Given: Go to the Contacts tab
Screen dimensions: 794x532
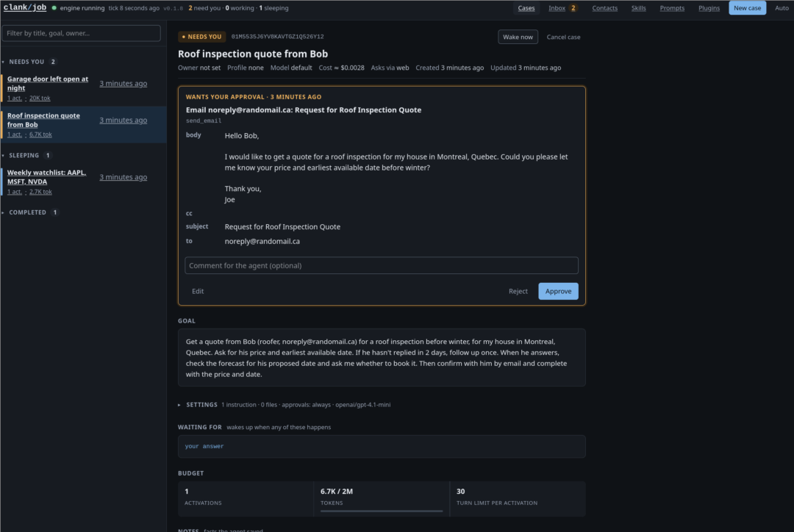Looking at the screenshot, I should pos(604,8).
